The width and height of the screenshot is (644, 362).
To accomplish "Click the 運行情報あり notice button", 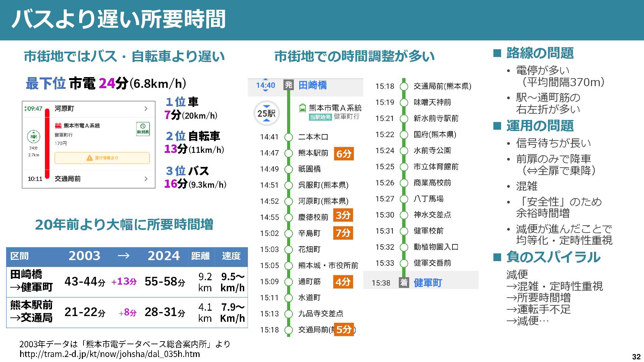I will pyautogui.click(x=102, y=158).
